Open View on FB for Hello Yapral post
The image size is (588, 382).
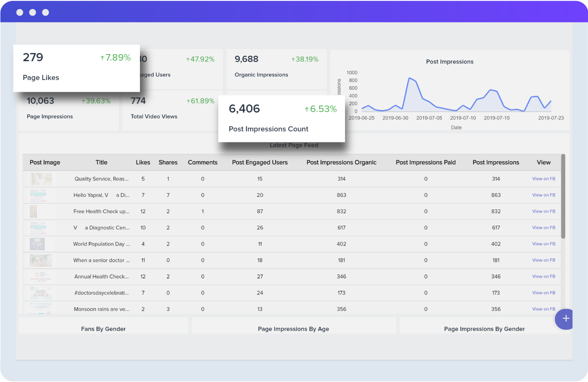click(x=544, y=195)
